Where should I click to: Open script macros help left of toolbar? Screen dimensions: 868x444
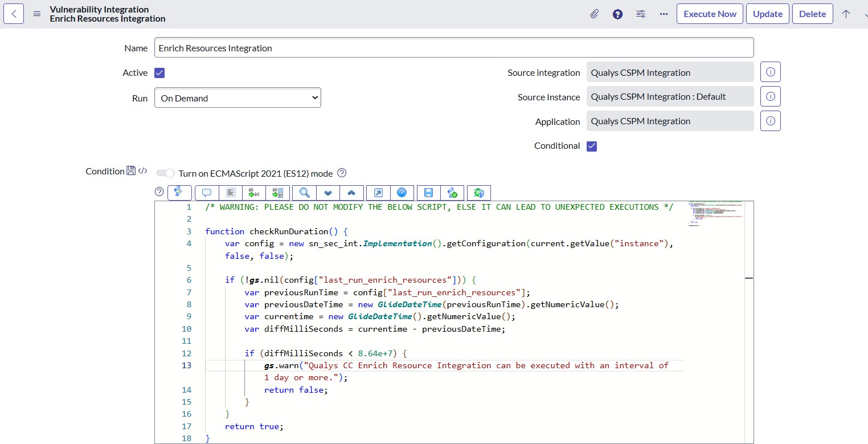159,192
